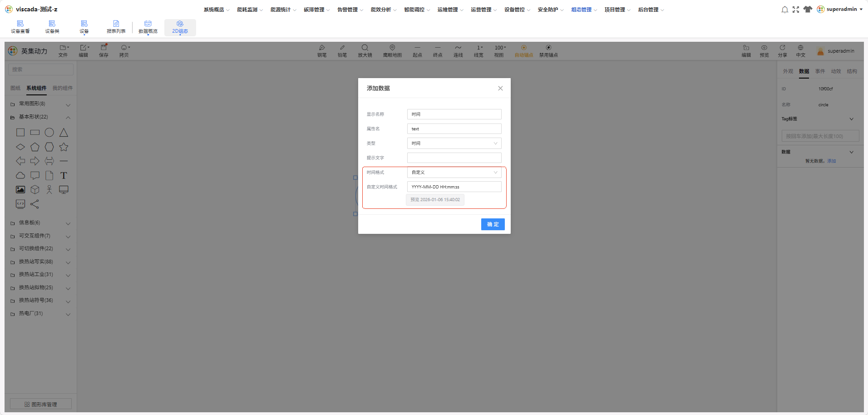Select the 铅笔 pencil tool
This screenshot has width=868, height=415.
click(x=342, y=51)
